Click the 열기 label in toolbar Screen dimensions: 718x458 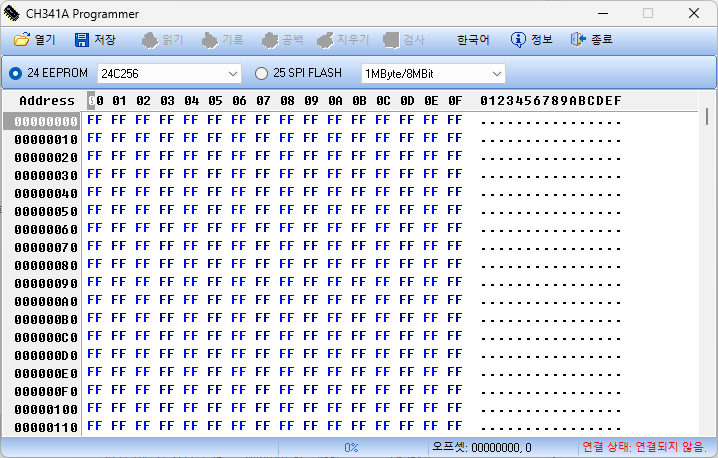pyautogui.click(x=45, y=40)
